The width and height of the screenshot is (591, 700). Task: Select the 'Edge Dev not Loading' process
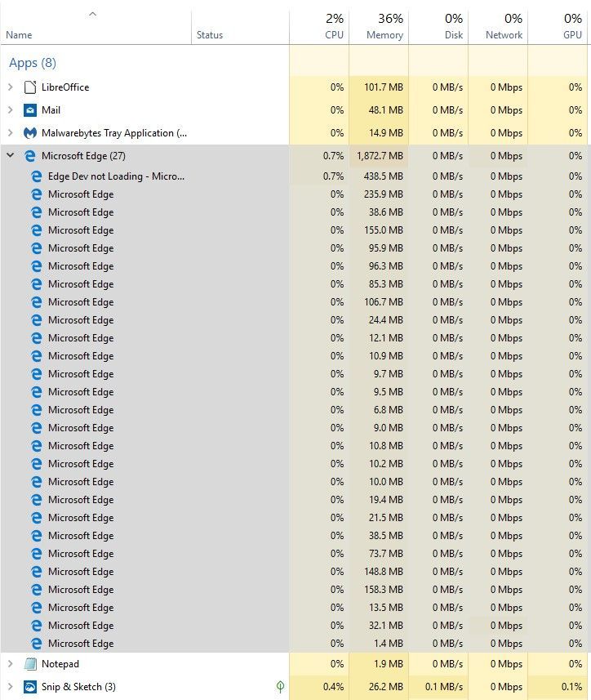295,176
